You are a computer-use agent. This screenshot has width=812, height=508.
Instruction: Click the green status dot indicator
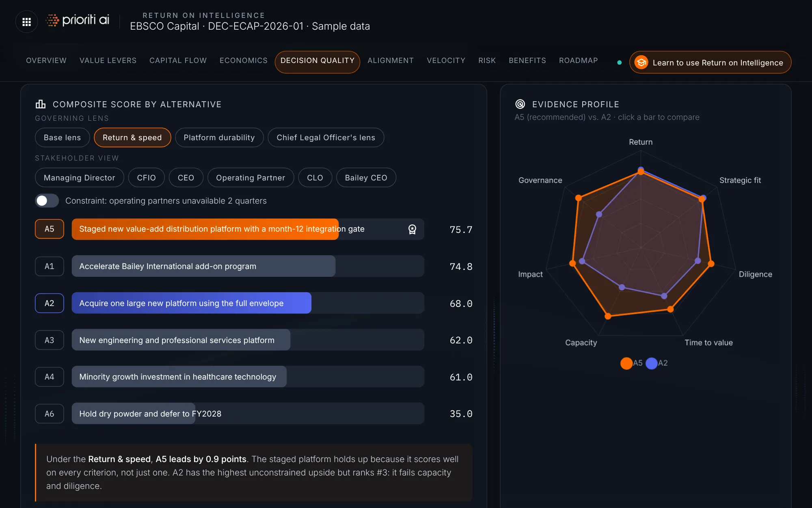[619, 63]
